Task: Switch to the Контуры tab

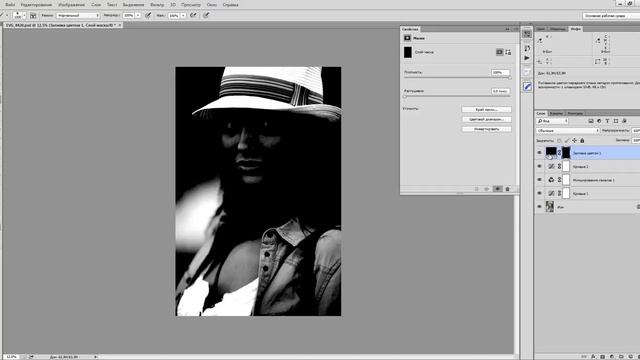Action: (575, 113)
